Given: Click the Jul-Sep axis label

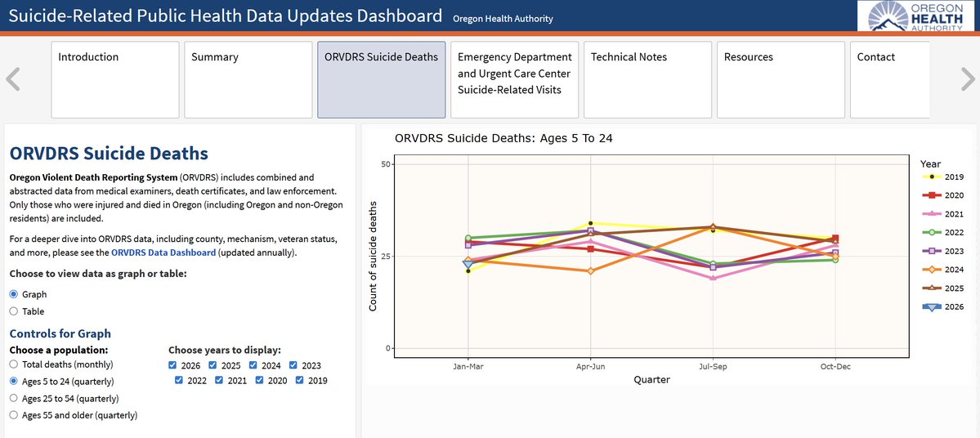Looking at the screenshot, I should coord(713,367).
